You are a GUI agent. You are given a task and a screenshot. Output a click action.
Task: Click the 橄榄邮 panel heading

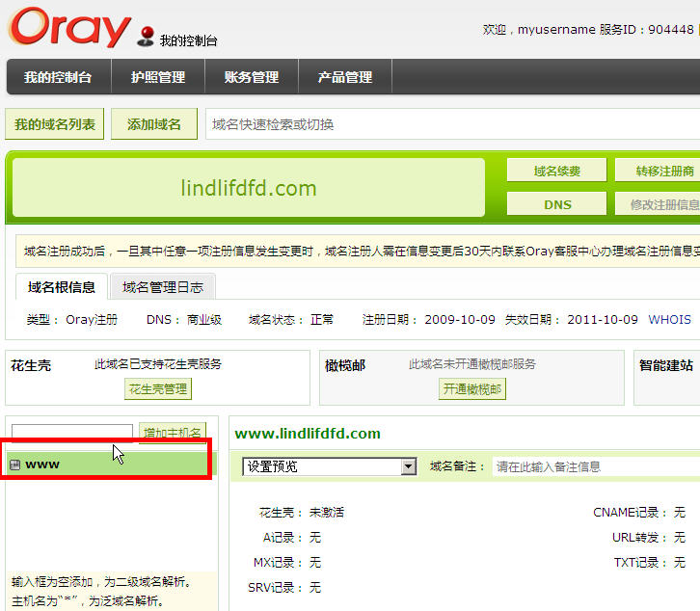pos(345,365)
